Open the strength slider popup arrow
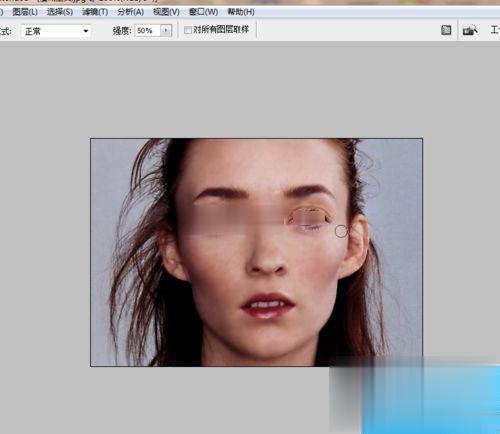Screen dimensions: 500x434 [166, 31]
